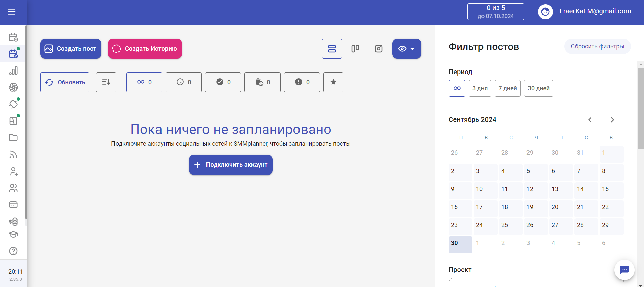Open the posts planner icon in sidebar
This screenshot has height=287, width=644.
click(13, 54)
